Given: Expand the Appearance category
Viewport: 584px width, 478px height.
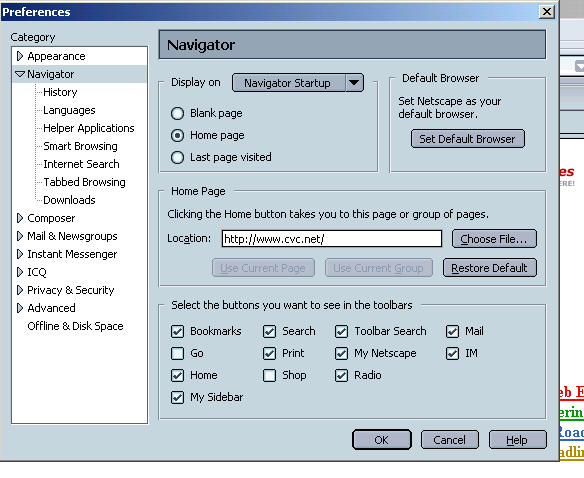Looking at the screenshot, I should click(x=20, y=56).
